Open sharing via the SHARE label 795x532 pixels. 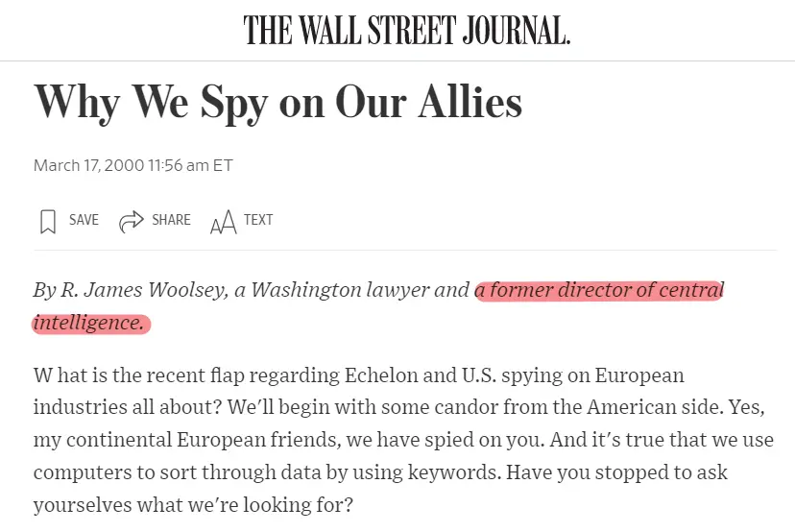(x=171, y=220)
